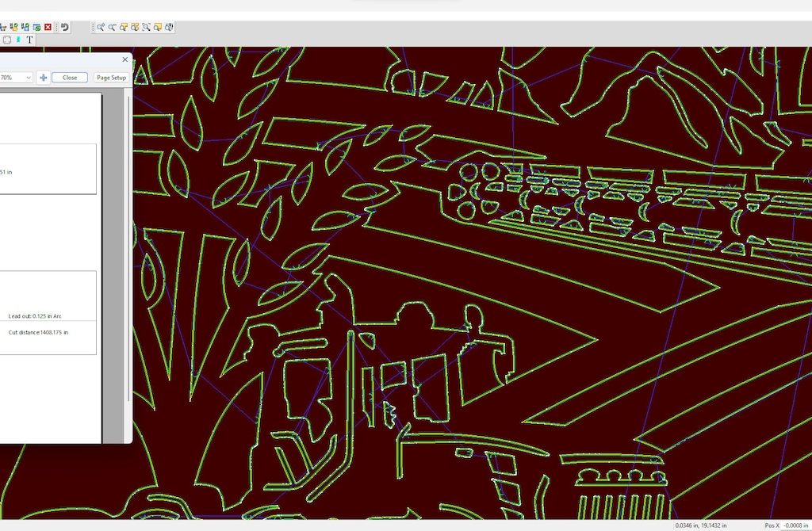Click the blue plus pan button
This screenshot has height=531, width=812.
pyautogui.click(x=44, y=78)
